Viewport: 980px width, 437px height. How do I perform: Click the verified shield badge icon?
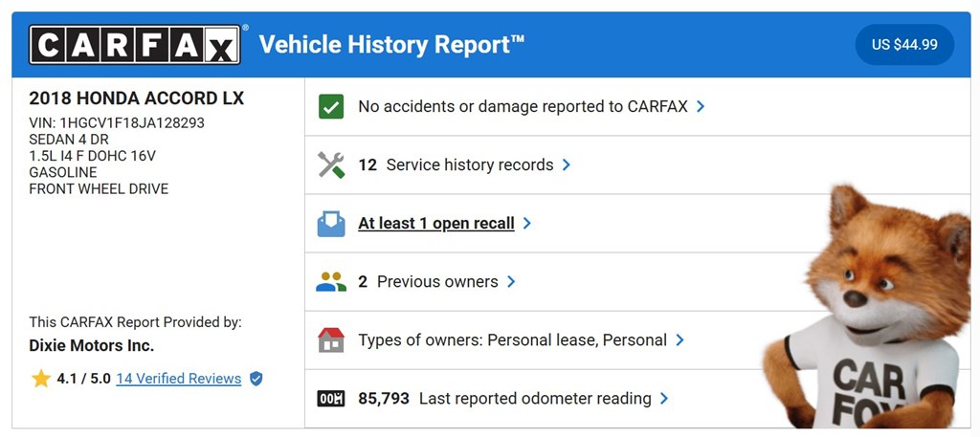coord(256,379)
